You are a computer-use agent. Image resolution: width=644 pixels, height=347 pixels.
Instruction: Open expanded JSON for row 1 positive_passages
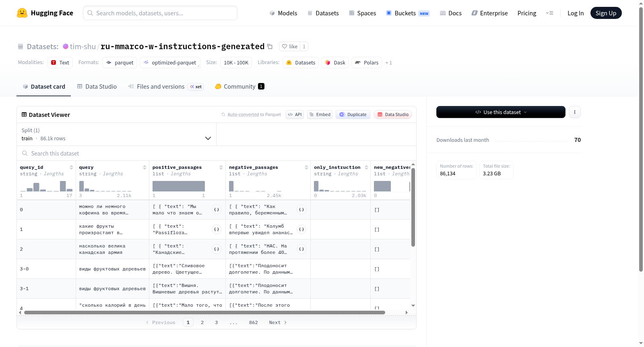click(217, 229)
